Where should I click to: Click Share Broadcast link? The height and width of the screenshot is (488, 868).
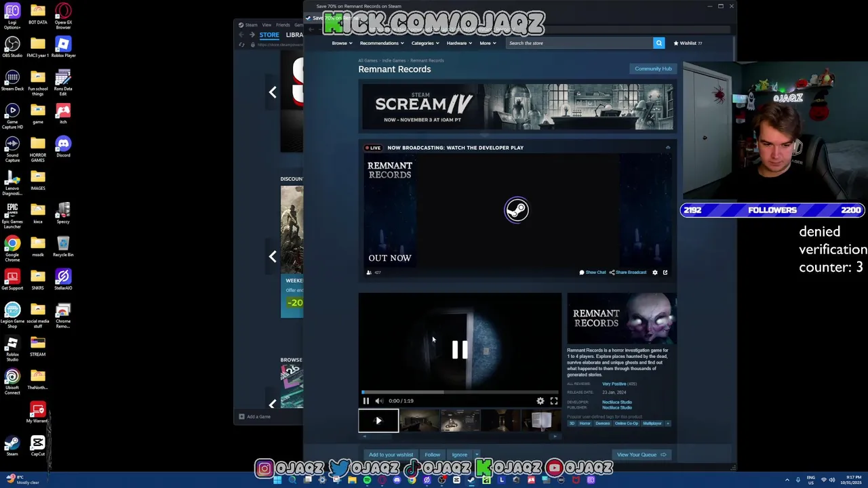(628, 272)
